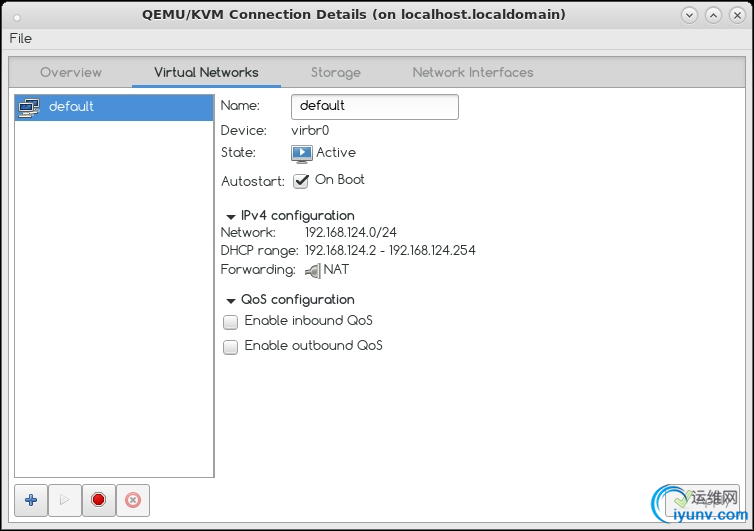
Task: Switch to the Overview tab
Action: (71, 73)
